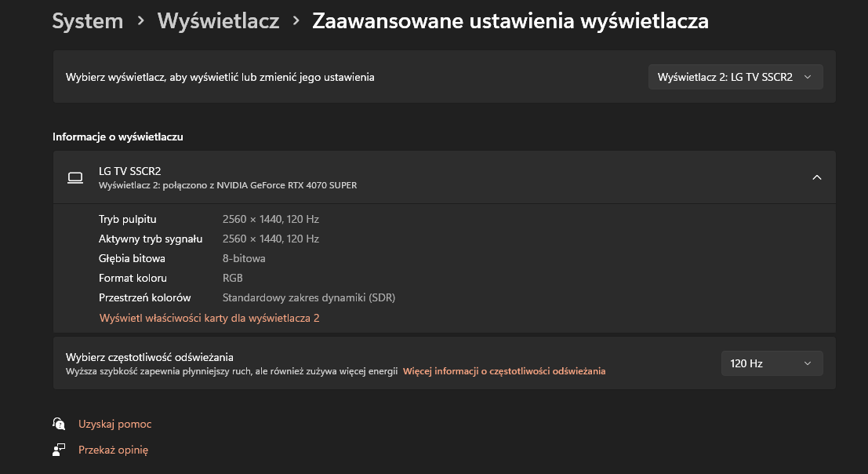The image size is (868, 474).
Task: Navigate to Wyświetlacz in the breadcrumb
Action: pos(218,21)
